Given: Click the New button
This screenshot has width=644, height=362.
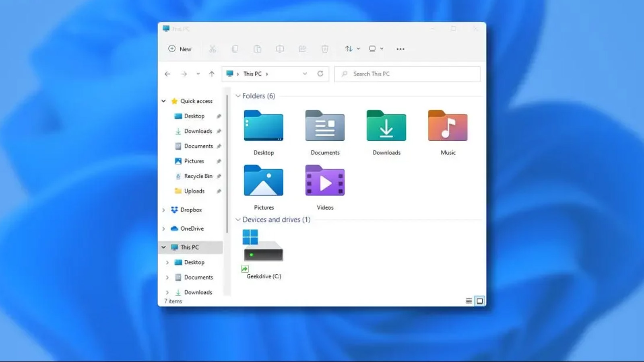Looking at the screenshot, I should click(x=180, y=49).
